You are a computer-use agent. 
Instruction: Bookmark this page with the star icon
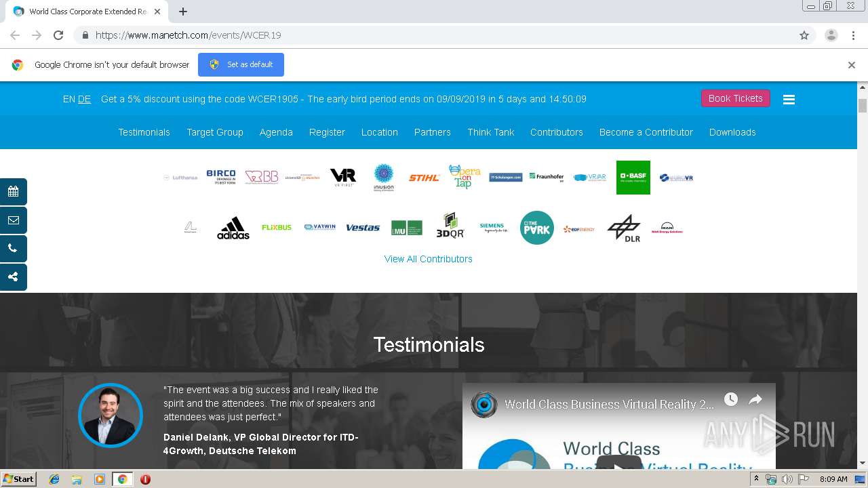[804, 35]
